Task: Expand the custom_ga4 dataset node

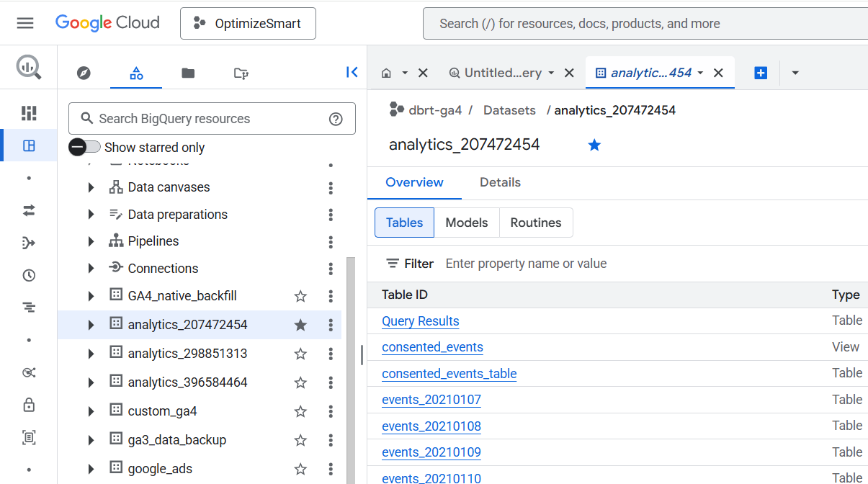Action: (x=91, y=411)
